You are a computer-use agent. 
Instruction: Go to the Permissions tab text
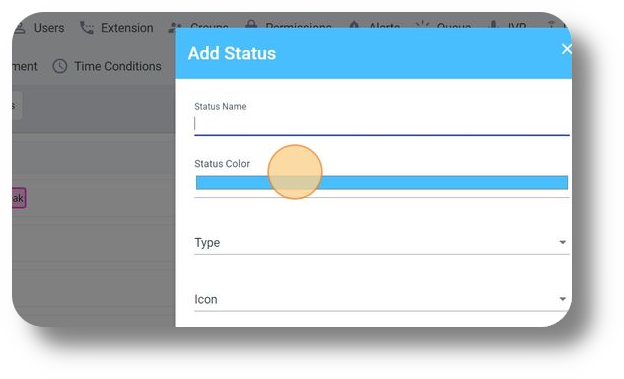click(x=298, y=25)
